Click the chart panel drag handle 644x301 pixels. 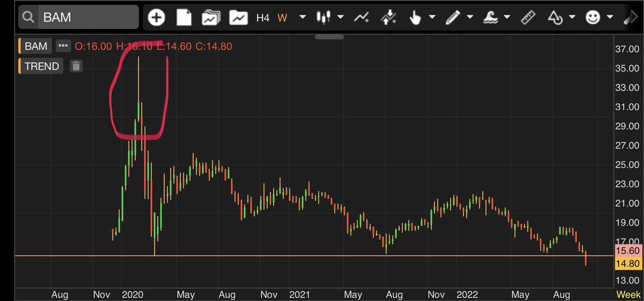tap(328, 37)
